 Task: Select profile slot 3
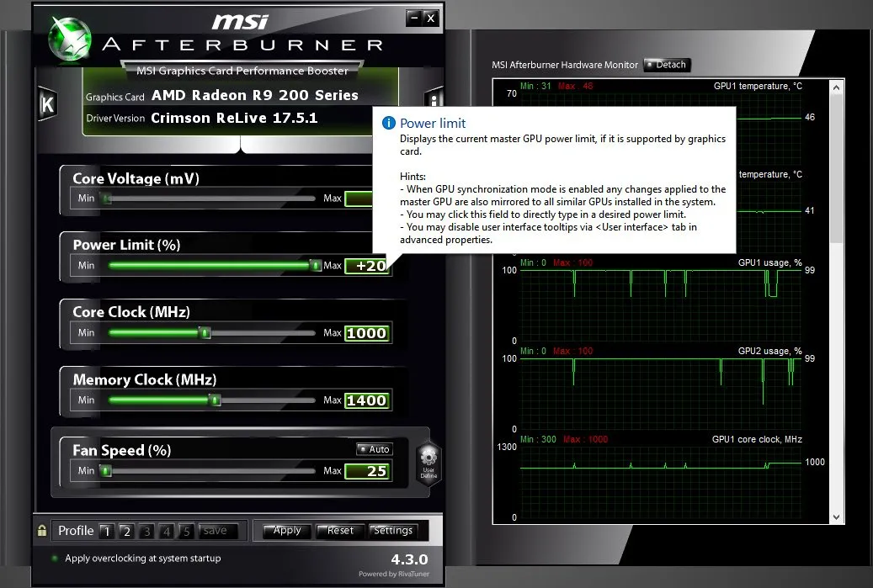coord(147,532)
